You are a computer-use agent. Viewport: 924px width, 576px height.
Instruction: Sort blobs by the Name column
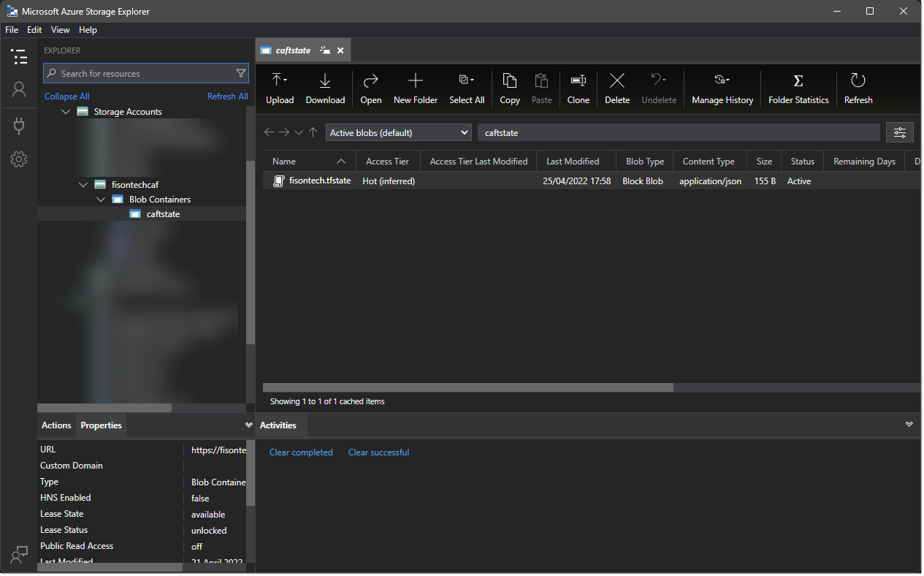click(x=309, y=162)
